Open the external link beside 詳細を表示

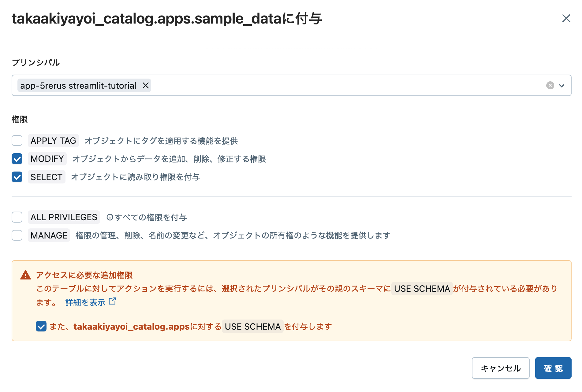113,301
